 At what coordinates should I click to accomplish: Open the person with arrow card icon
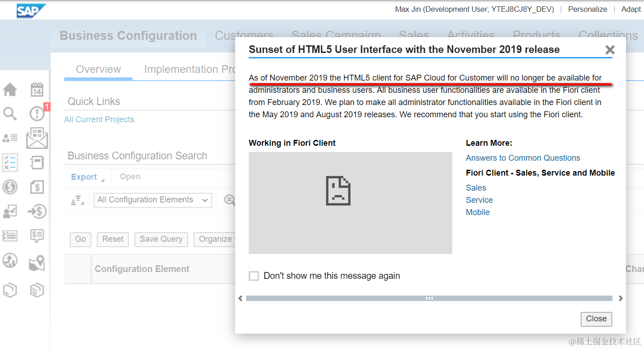click(x=10, y=211)
